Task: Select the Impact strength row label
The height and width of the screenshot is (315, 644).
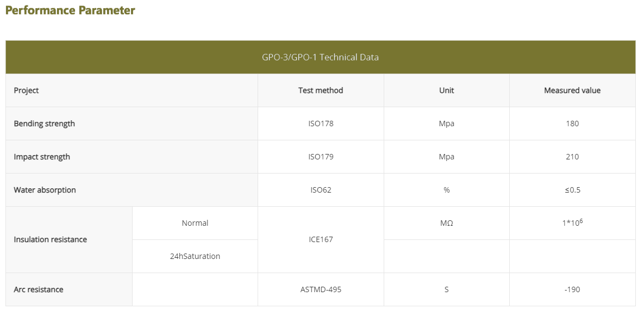Action: click(x=42, y=157)
